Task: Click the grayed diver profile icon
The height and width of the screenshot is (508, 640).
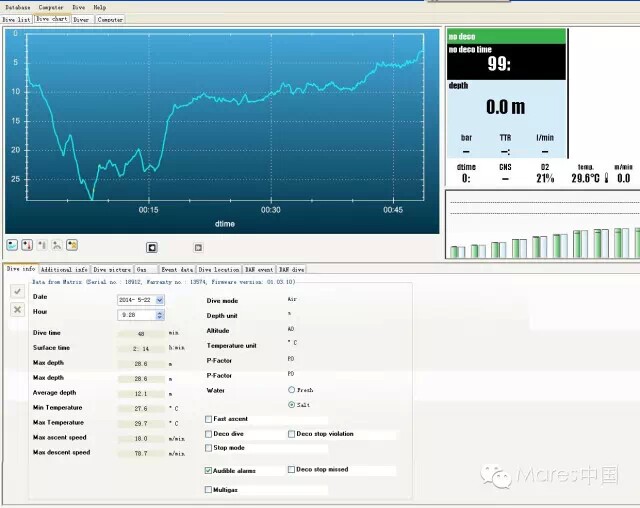Action: pyautogui.click(x=57, y=245)
